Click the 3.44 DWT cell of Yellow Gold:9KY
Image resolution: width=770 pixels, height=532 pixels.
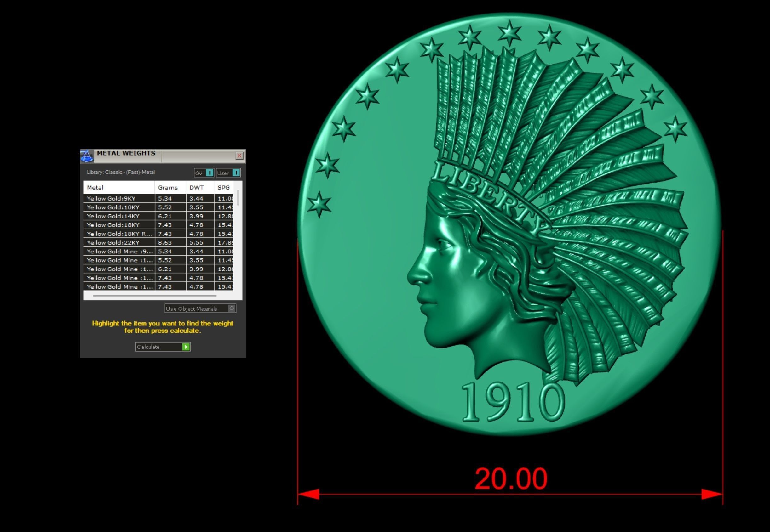click(200, 198)
